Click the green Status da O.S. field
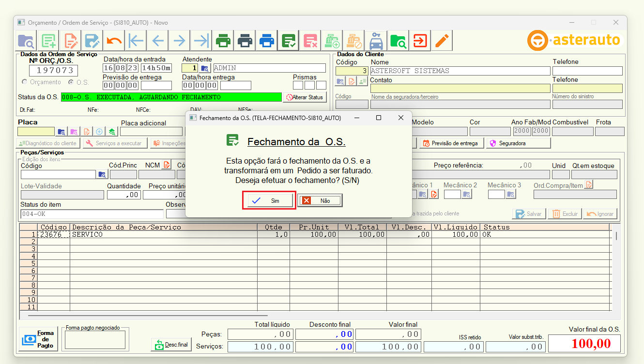The width and height of the screenshot is (644, 364). [x=171, y=97]
